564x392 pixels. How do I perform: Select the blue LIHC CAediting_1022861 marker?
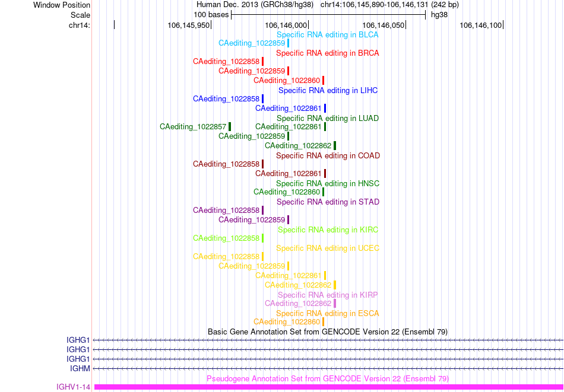click(325, 108)
